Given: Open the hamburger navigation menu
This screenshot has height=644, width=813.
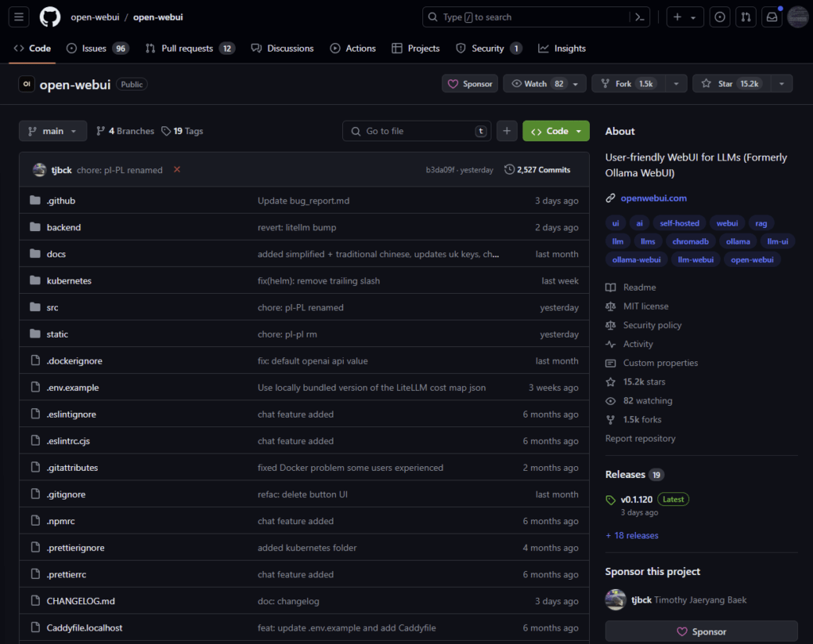Looking at the screenshot, I should click(x=20, y=17).
